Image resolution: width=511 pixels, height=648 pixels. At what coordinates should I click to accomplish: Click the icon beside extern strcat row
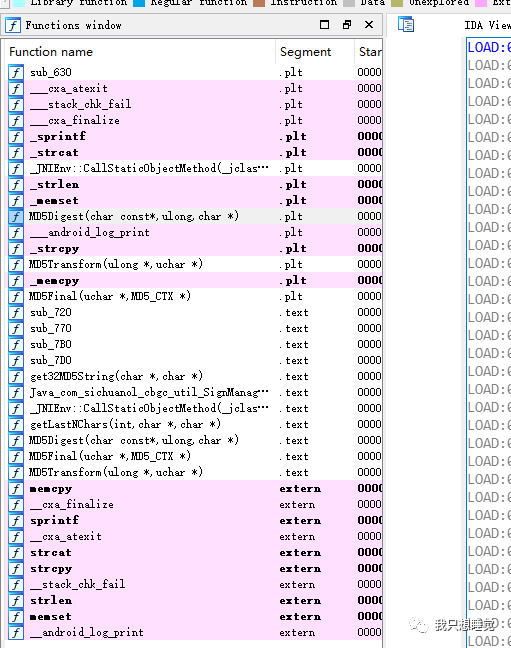click(16, 553)
